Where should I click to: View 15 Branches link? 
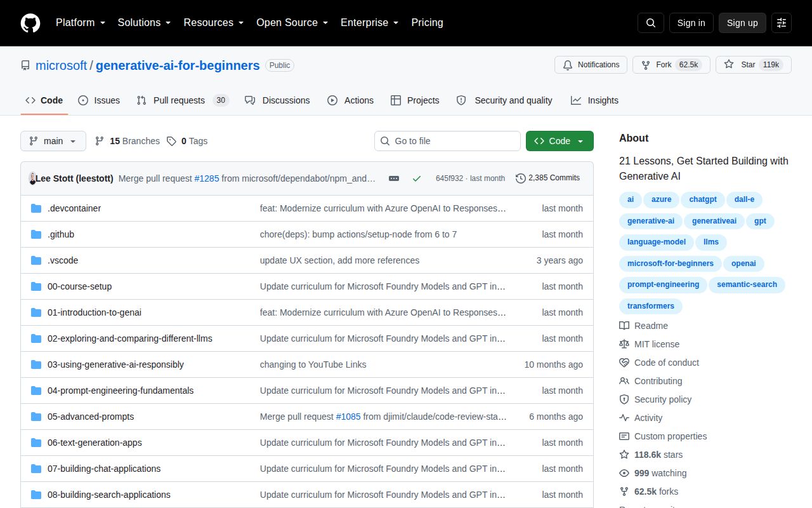(128, 141)
